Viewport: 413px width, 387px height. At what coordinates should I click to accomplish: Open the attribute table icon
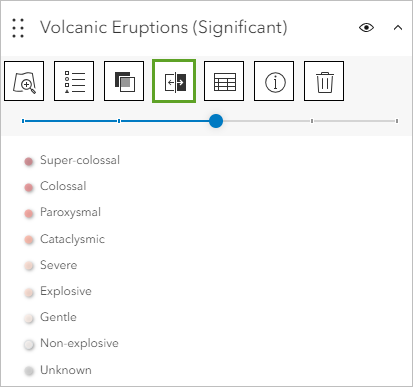coord(224,81)
